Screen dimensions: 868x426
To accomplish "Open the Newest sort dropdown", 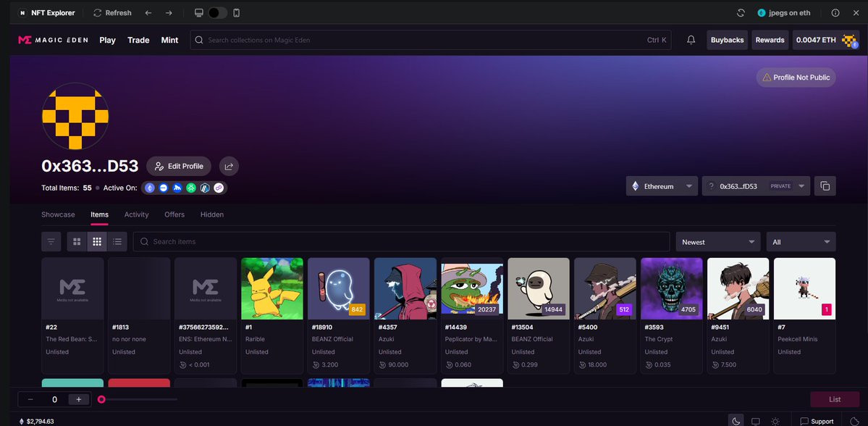I will (x=719, y=241).
